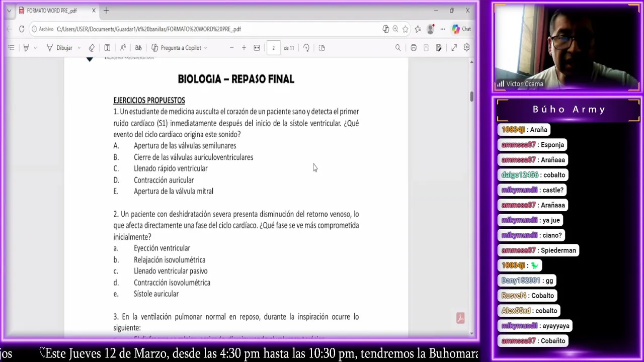Select answer 'Contracción isovolumétrica'
Viewport: 644px width, 362px height.
tap(172, 283)
